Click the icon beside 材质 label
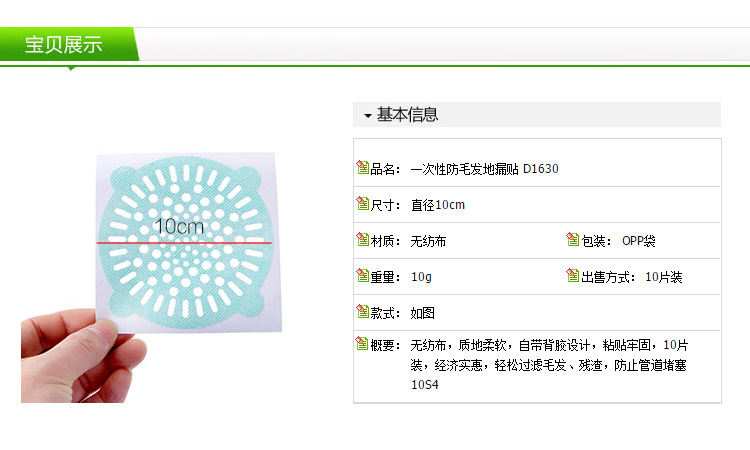The image size is (750, 450). pos(363,240)
